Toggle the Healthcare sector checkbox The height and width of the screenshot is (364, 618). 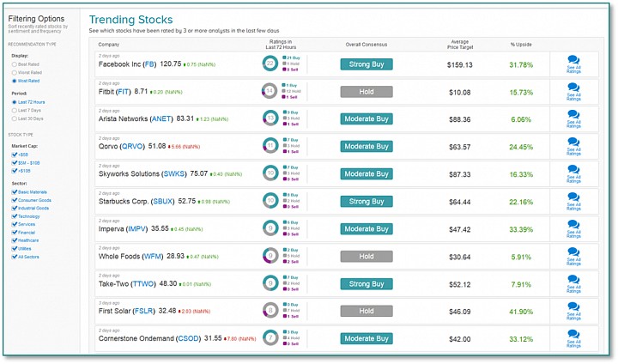coord(15,240)
